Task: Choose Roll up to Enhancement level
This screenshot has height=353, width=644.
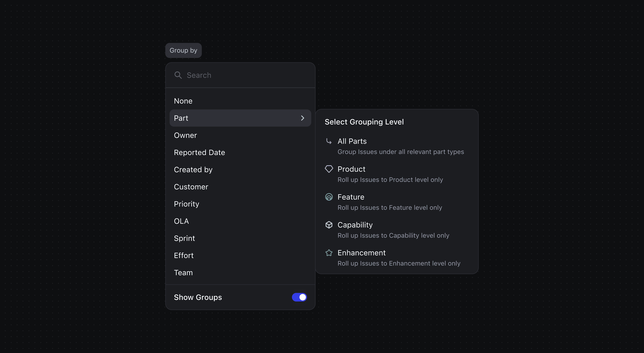Action: click(x=399, y=263)
